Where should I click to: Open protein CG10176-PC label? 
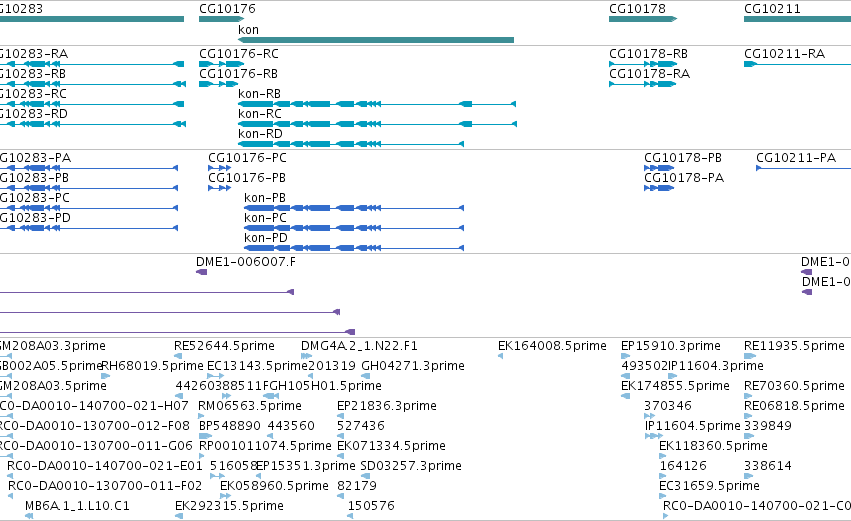click(247, 158)
